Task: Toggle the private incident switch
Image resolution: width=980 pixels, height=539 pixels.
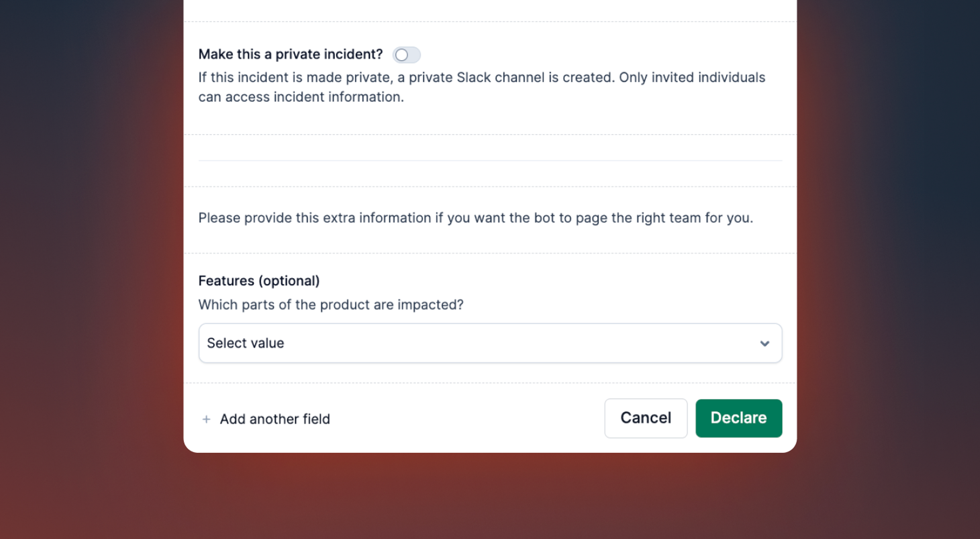Action: (x=406, y=54)
